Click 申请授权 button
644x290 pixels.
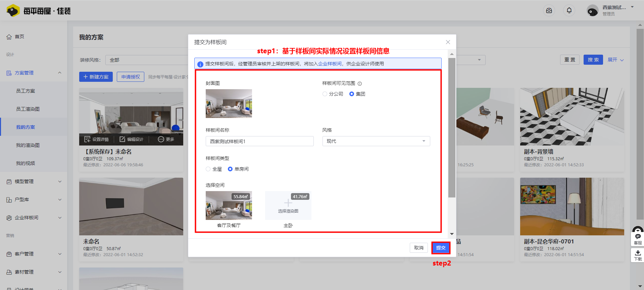point(131,77)
